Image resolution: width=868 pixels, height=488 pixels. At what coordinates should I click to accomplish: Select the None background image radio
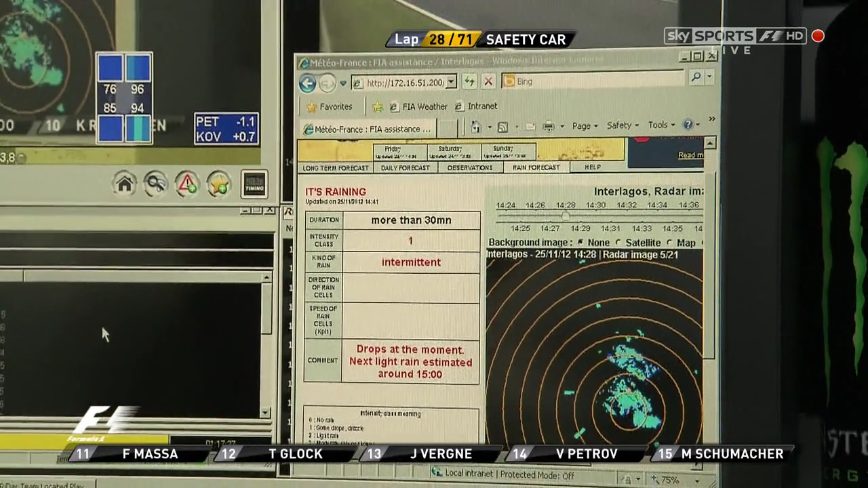click(581, 242)
